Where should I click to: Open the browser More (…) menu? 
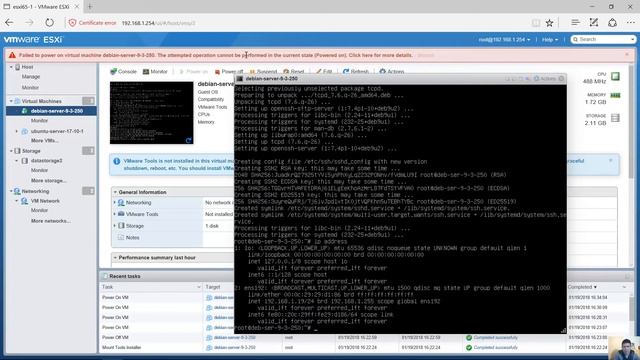(631, 23)
